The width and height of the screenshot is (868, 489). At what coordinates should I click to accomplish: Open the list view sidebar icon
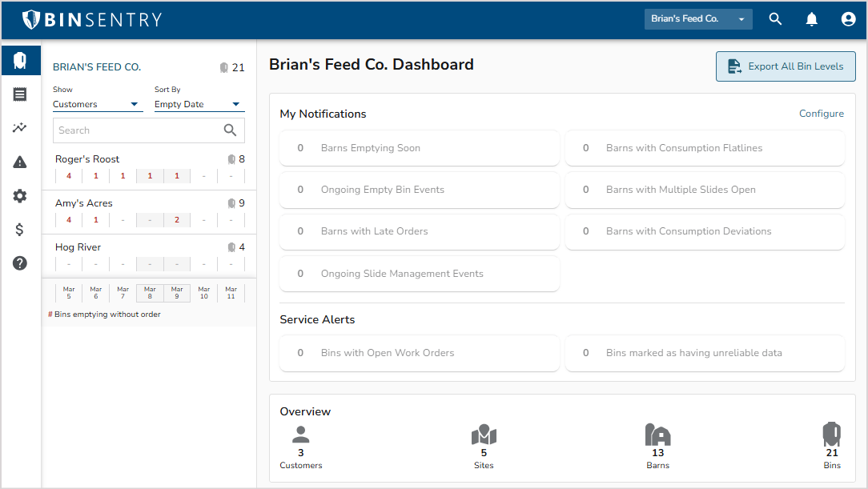tap(20, 94)
